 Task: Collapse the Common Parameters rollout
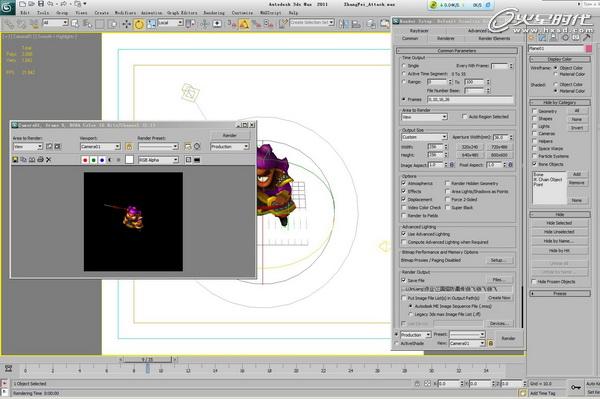457,50
